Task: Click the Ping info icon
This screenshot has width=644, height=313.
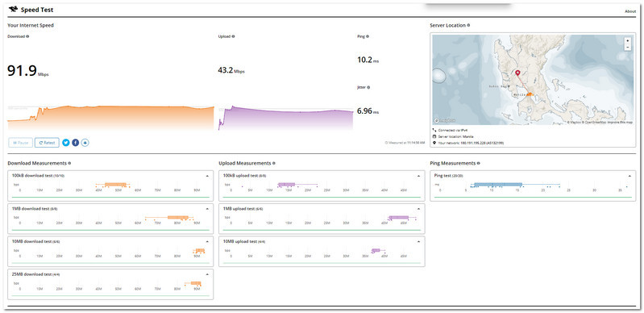Action: click(368, 36)
